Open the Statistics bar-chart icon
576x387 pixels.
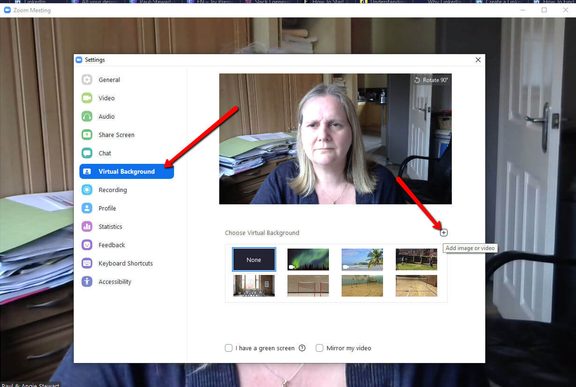87,226
